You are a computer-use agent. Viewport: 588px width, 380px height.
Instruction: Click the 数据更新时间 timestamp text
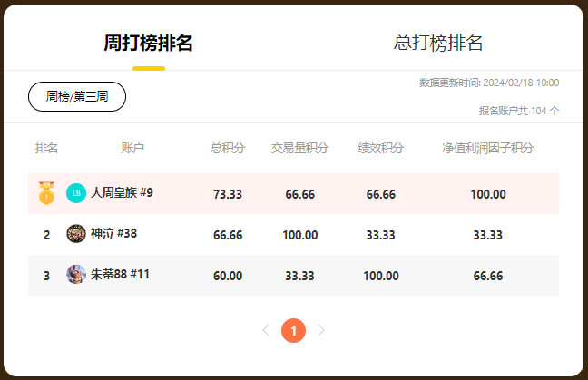point(489,83)
